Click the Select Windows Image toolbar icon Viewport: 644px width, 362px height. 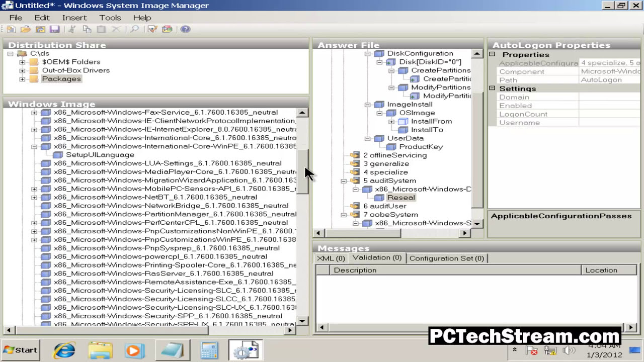click(x=40, y=29)
